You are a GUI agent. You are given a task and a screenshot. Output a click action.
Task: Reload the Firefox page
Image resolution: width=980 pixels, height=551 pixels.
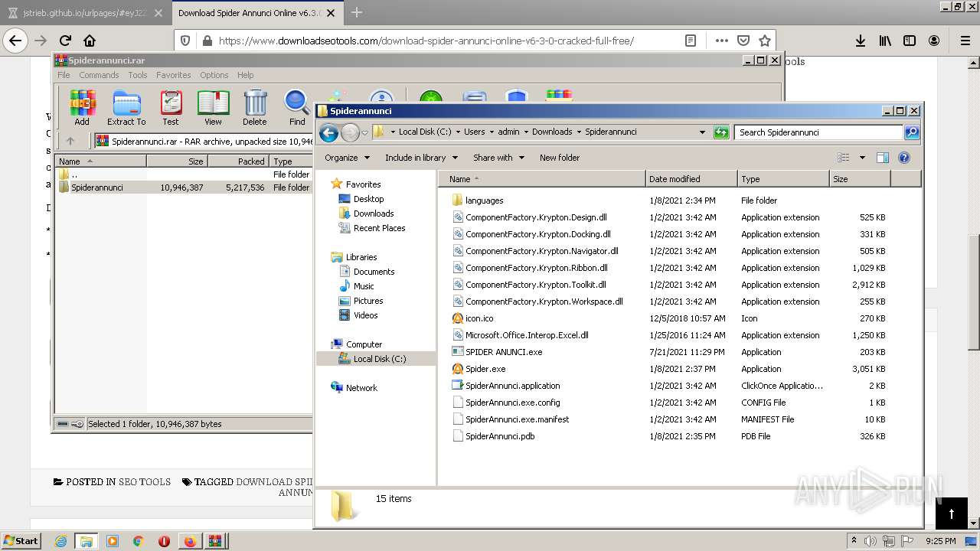click(x=65, y=41)
